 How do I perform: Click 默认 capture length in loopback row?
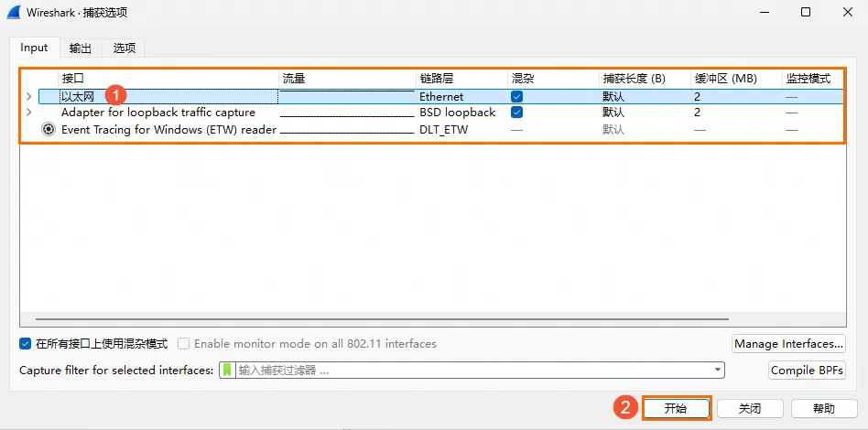[x=613, y=113]
